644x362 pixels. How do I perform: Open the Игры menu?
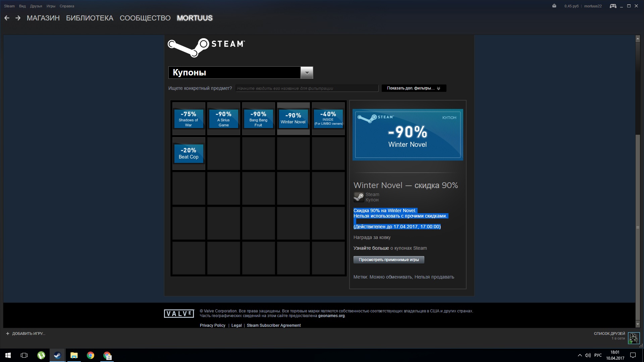coord(51,6)
